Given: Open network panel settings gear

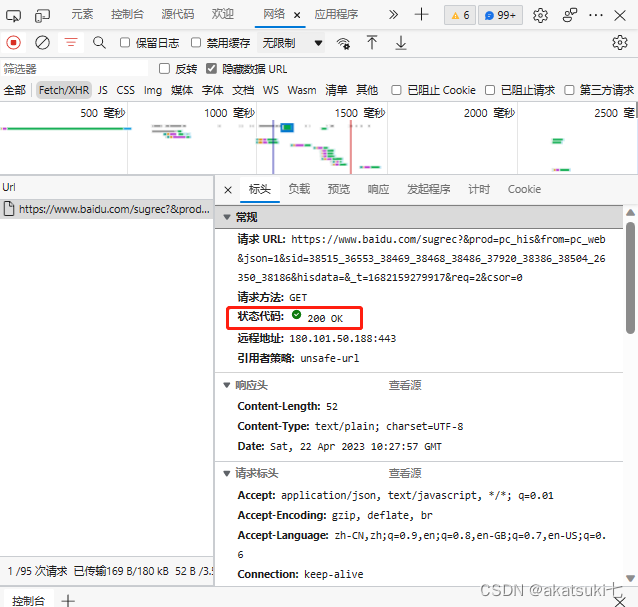Looking at the screenshot, I should (x=620, y=42).
